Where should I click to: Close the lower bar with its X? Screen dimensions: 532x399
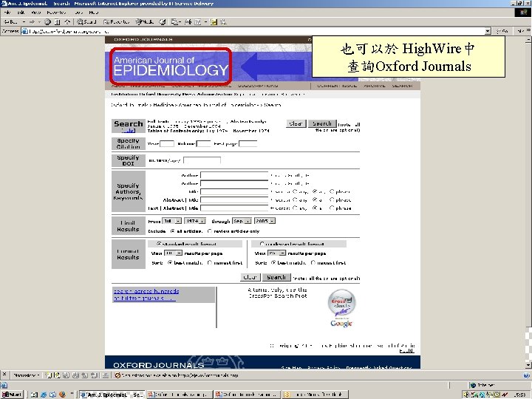click(4, 375)
